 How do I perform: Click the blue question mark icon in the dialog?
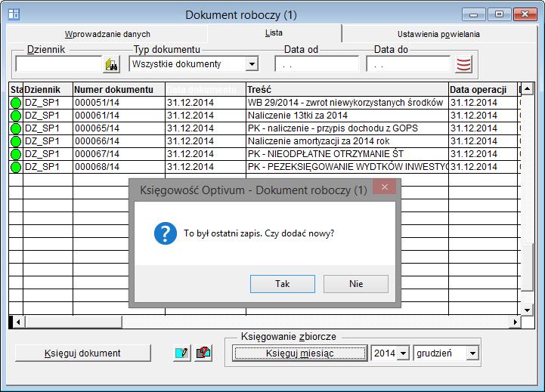tap(166, 233)
